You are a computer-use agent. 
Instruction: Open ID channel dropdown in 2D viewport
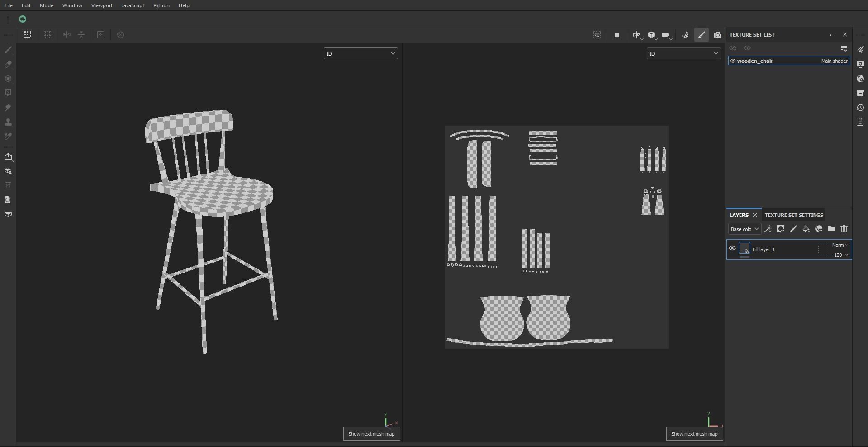683,53
